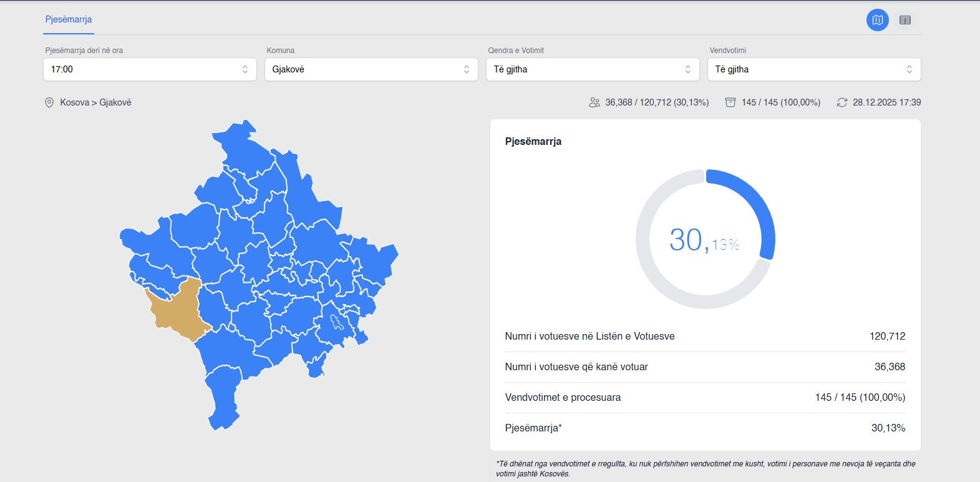
Task: Click the last-updated timestamp 28.12.2025 17:39
Action: (x=886, y=102)
